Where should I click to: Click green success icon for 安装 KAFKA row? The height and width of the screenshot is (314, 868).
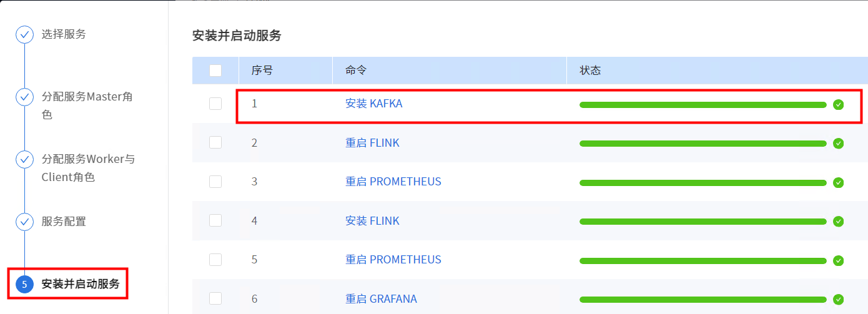pos(839,104)
